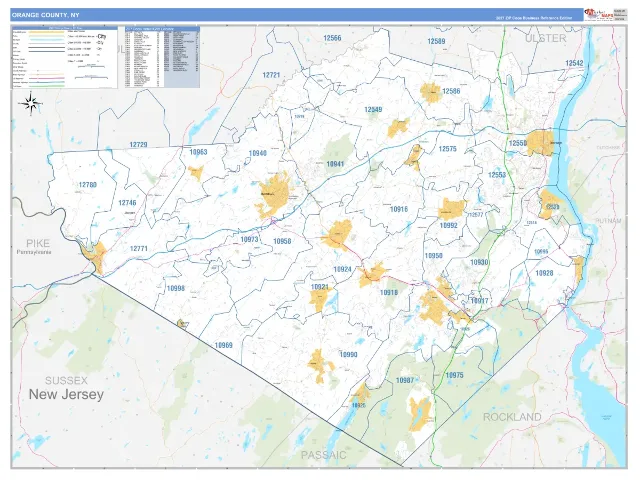
Task: Select ZIP code label 10963
Action: pos(198,152)
